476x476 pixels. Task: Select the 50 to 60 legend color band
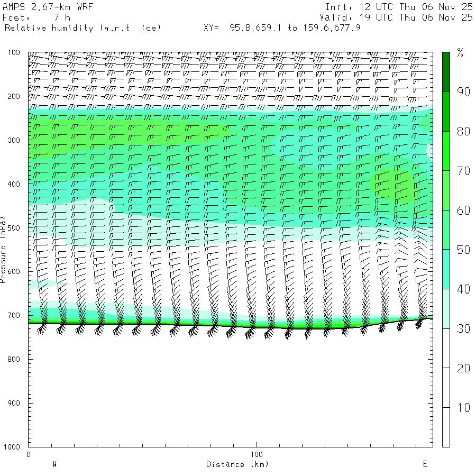446,230
